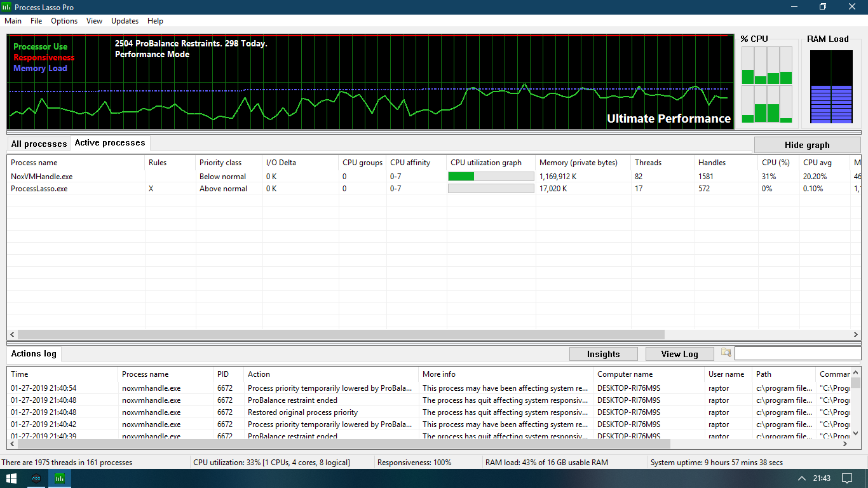Sort the log by More info column
Screen dimensions: 868x488
[506, 374]
